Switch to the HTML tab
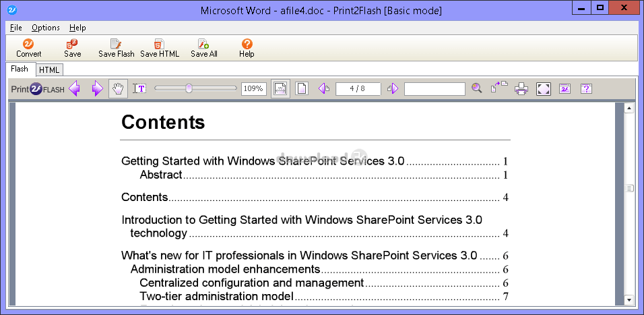 coord(49,70)
